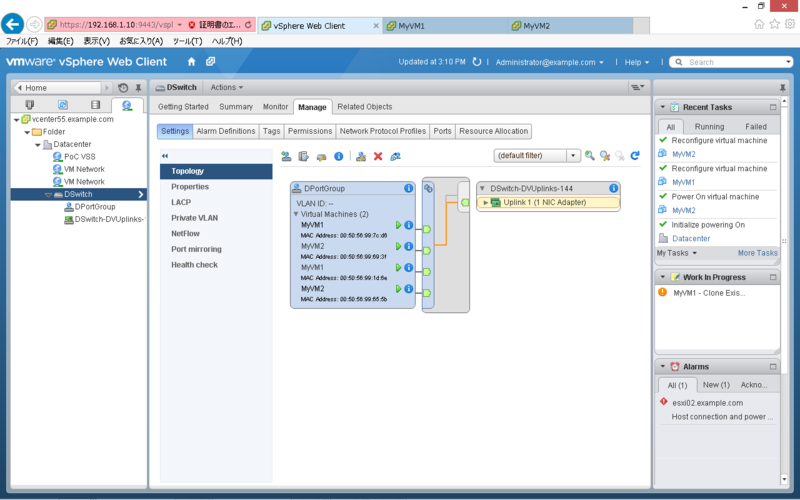The height and width of the screenshot is (500, 800).
Task: Collapse the Datacenter tree node
Action: pos(38,144)
